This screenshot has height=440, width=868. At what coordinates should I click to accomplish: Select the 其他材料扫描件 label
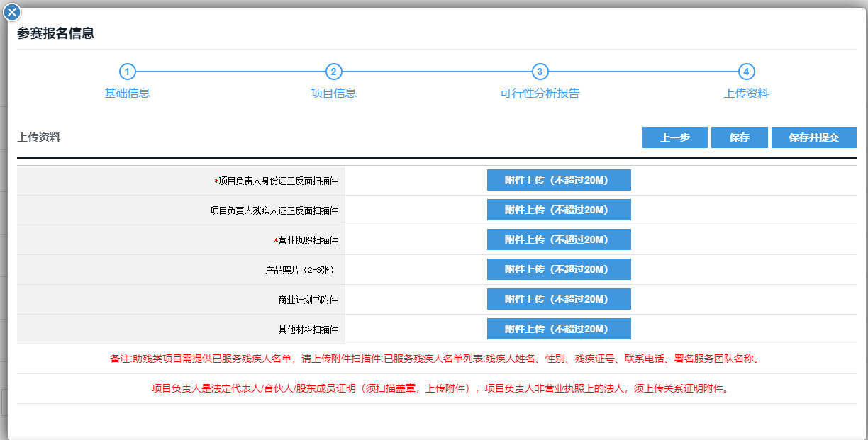[x=308, y=329]
